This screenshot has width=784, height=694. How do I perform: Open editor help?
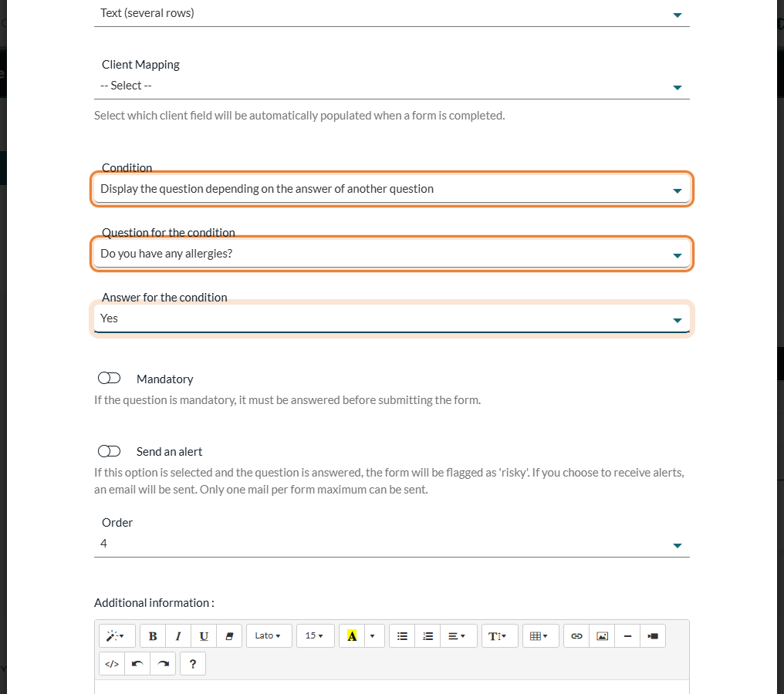[x=192, y=663]
